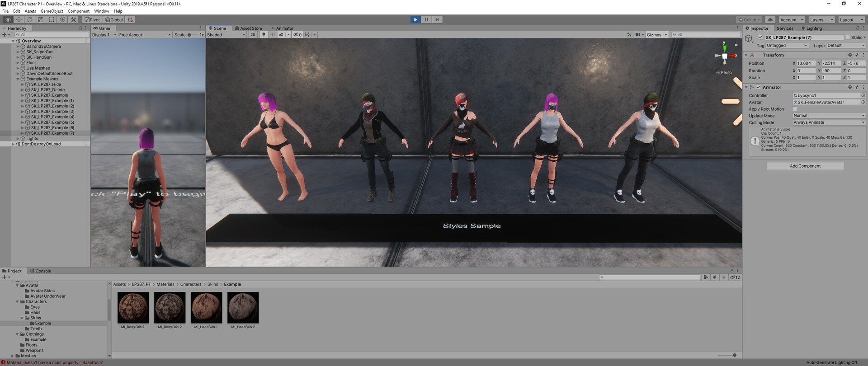Open the scene camera settings icon
Image resolution: width=868 pixels, height=366 pixels.
pos(638,35)
